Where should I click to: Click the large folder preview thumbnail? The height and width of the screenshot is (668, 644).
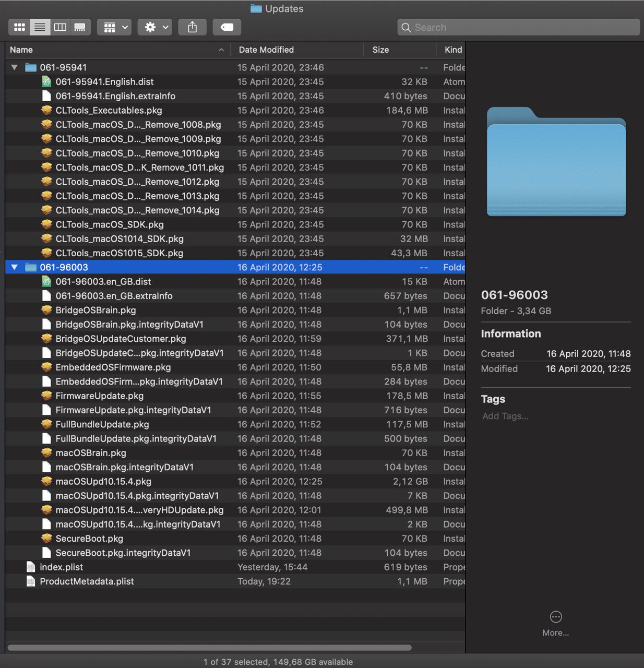556,162
